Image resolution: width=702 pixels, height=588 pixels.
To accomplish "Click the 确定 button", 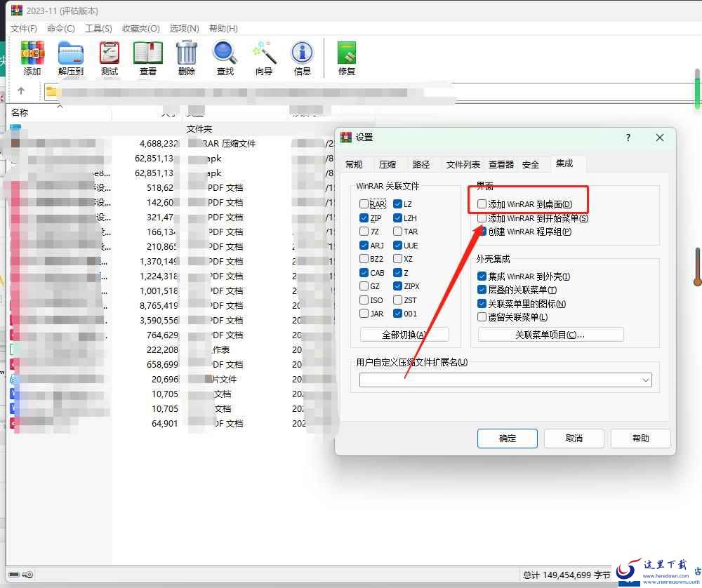I will click(x=508, y=439).
